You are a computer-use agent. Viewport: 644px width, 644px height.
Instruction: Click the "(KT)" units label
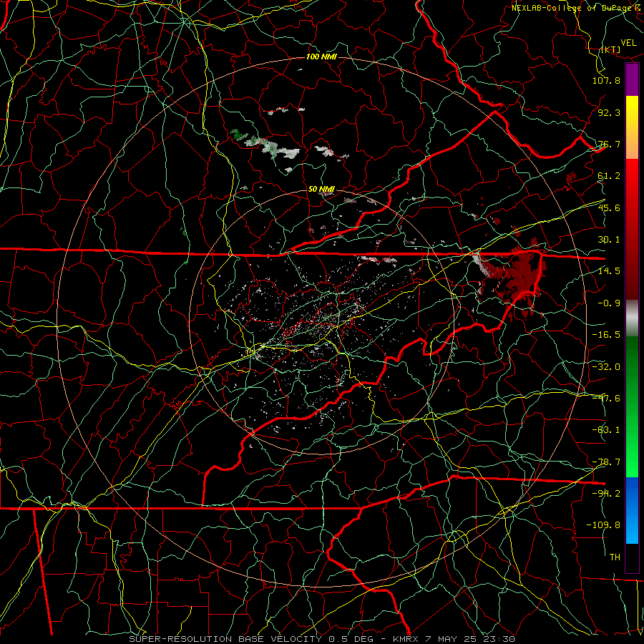(x=610, y=49)
